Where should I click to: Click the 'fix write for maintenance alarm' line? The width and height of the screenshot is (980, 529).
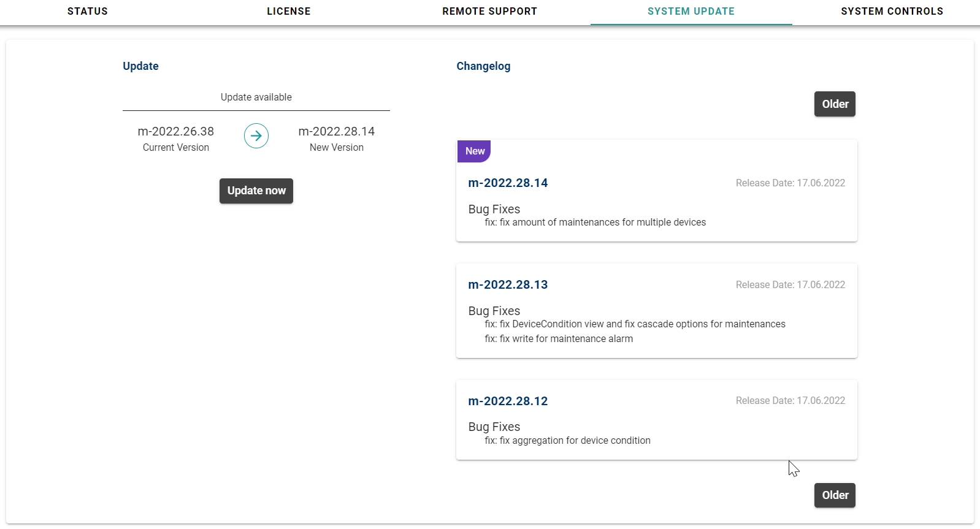[559, 339]
